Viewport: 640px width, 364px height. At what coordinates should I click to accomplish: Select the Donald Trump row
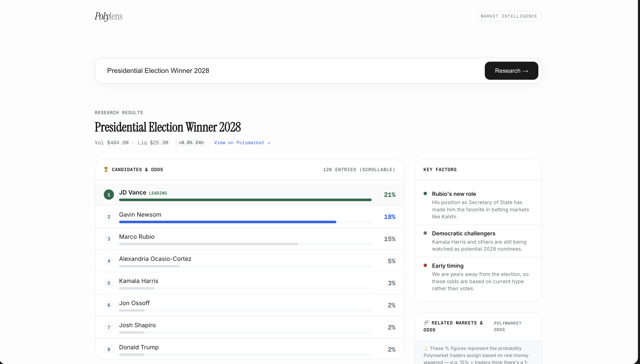[249, 349]
